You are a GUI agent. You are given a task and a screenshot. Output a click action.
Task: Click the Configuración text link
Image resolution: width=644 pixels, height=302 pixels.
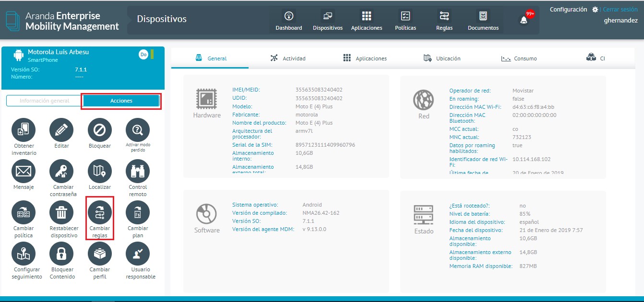568,10
